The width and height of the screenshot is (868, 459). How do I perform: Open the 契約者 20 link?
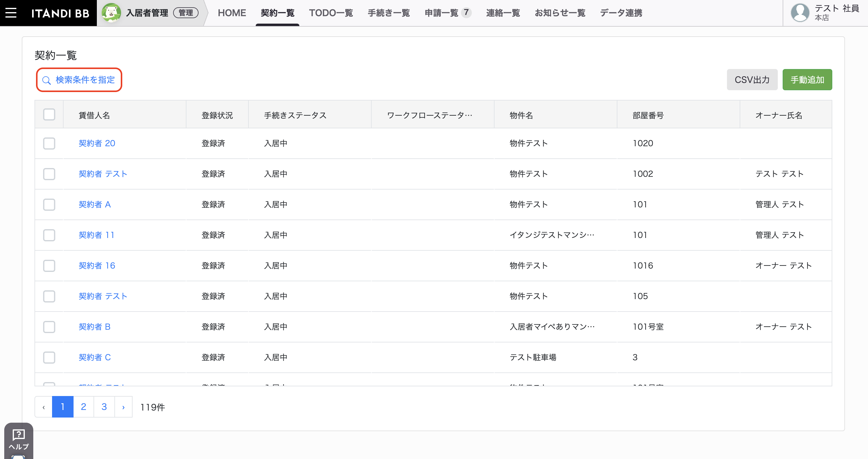click(x=97, y=144)
